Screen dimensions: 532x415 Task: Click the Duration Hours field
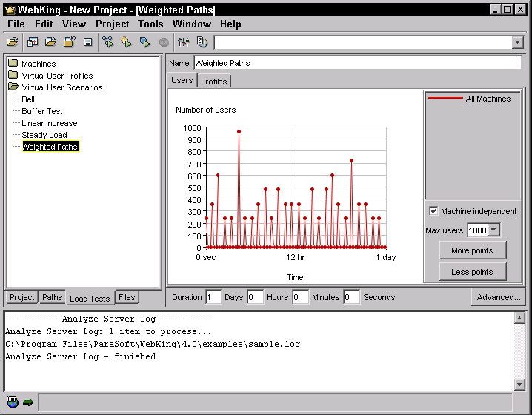click(256, 297)
